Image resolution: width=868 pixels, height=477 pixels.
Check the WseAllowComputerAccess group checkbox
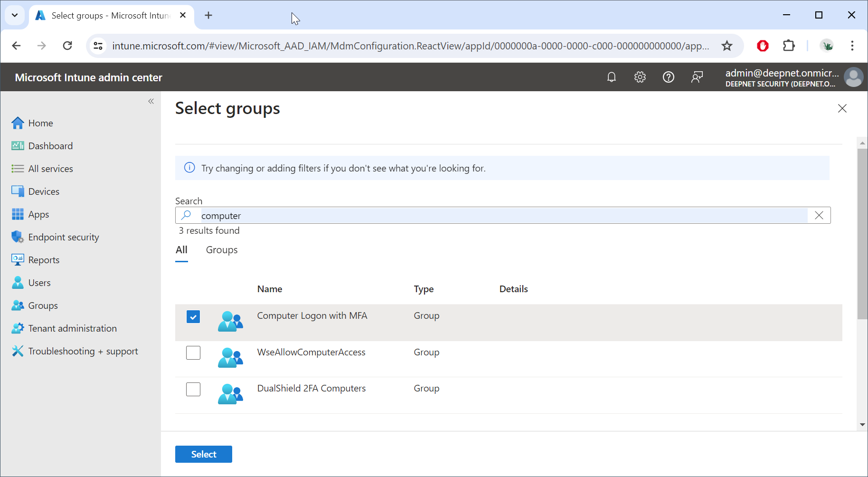193,353
